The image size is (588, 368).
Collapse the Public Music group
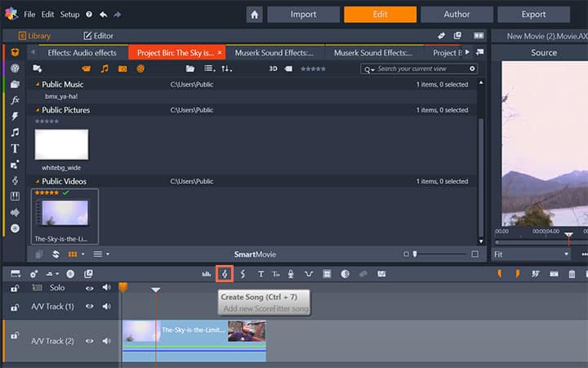click(x=38, y=85)
